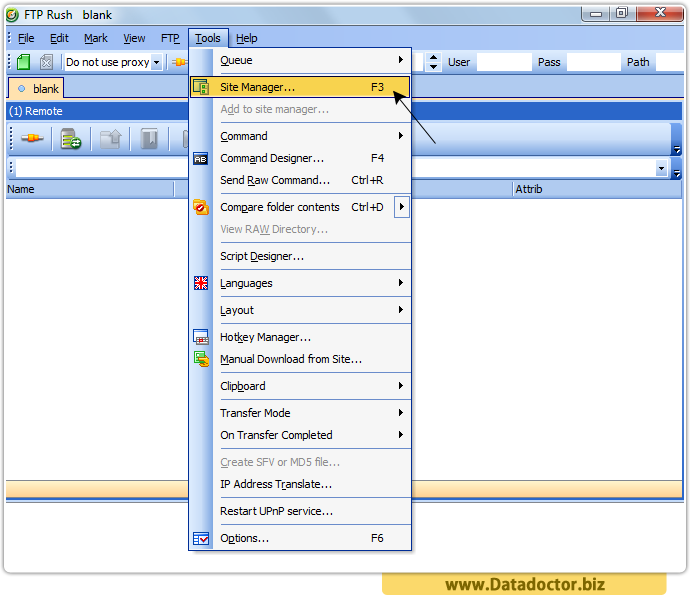Viewport: 690px width, 595px height.
Task: Click the User input field
Action: coord(504,62)
